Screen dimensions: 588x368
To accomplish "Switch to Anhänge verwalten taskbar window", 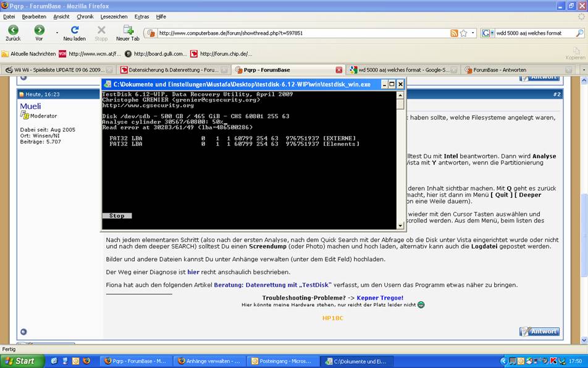I will pyautogui.click(x=209, y=361).
